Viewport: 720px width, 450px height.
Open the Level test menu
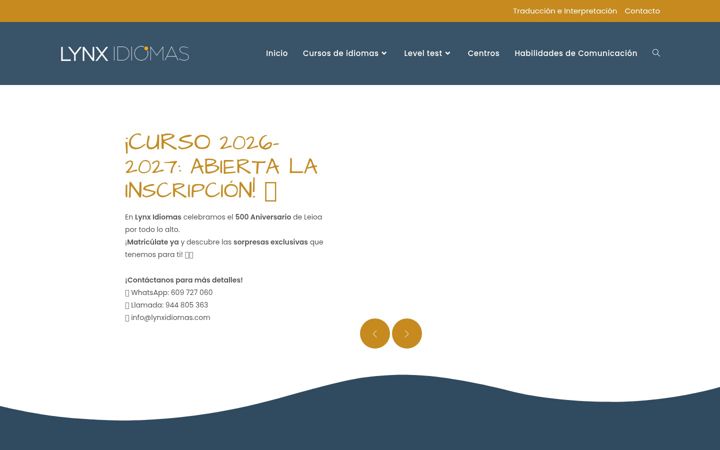tap(423, 53)
